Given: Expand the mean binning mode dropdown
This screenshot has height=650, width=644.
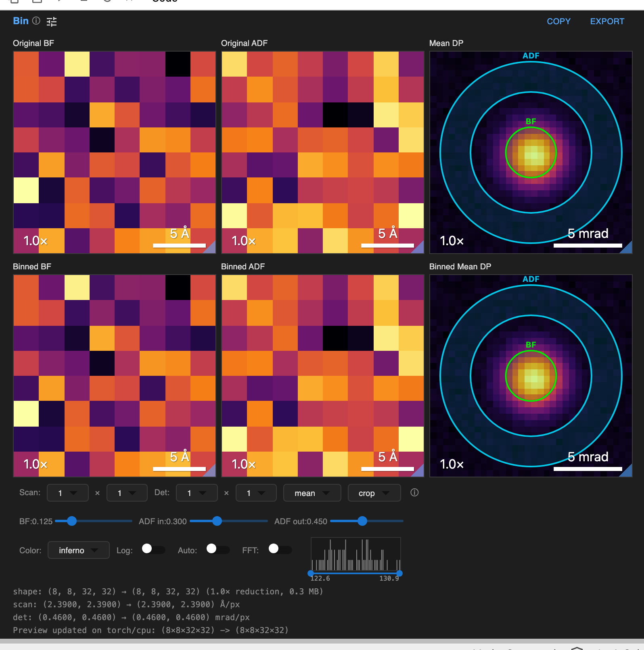Looking at the screenshot, I should click(x=312, y=493).
